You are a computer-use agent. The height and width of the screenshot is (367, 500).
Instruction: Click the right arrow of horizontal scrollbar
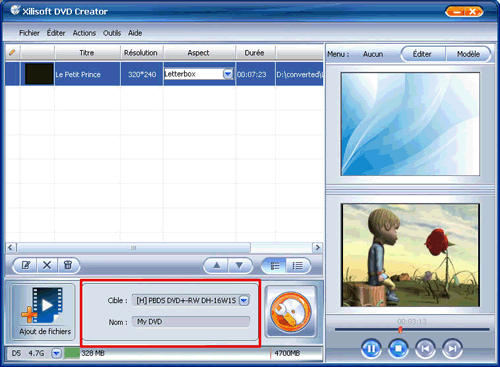[317, 247]
